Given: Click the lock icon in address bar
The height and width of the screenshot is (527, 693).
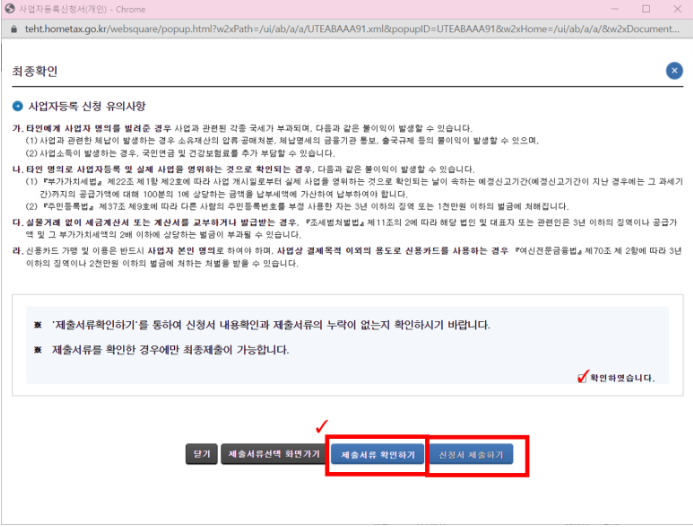Looking at the screenshot, I should pos(14,29).
